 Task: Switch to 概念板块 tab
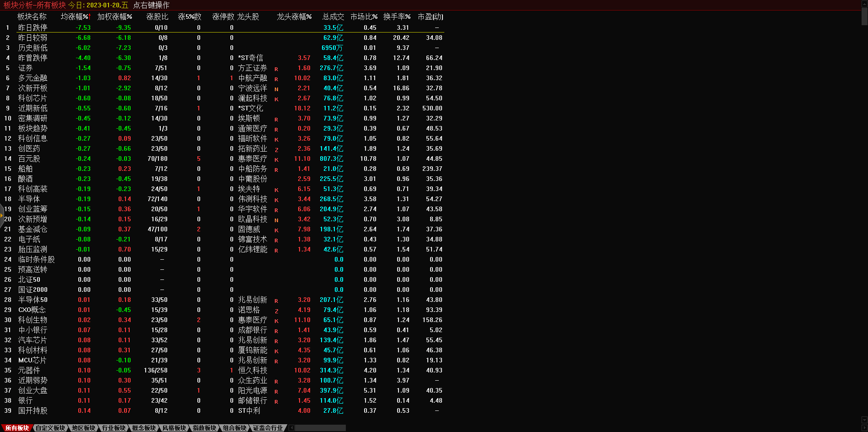click(x=144, y=428)
